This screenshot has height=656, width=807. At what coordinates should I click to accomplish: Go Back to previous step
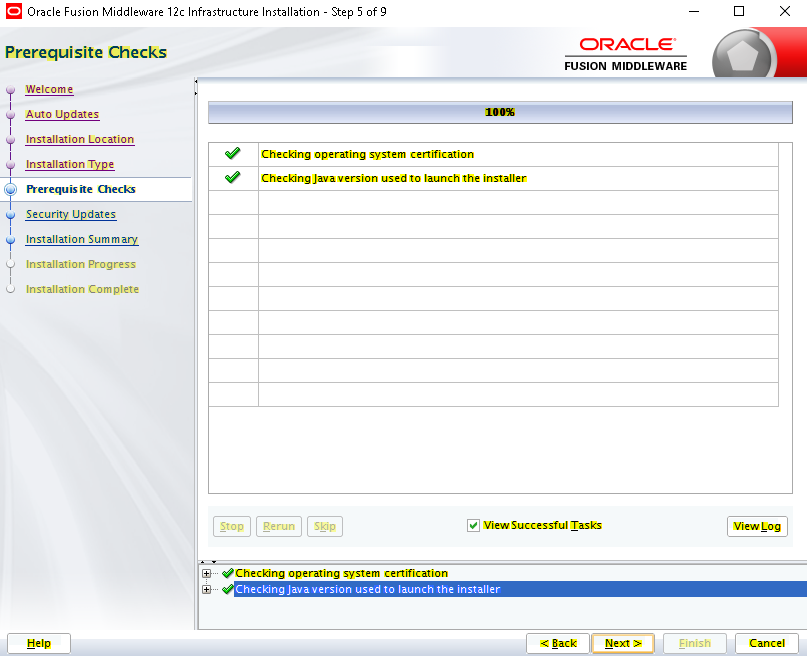coord(558,643)
